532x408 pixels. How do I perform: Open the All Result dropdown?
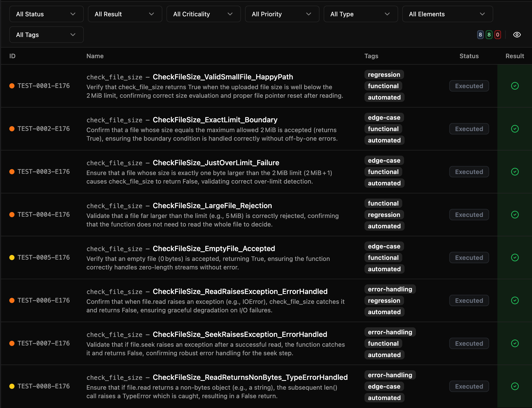pos(125,14)
